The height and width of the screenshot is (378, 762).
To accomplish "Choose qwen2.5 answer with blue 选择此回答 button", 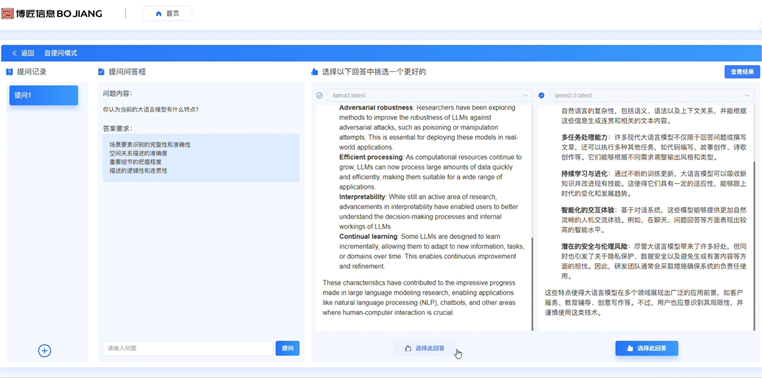I will point(647,348).
